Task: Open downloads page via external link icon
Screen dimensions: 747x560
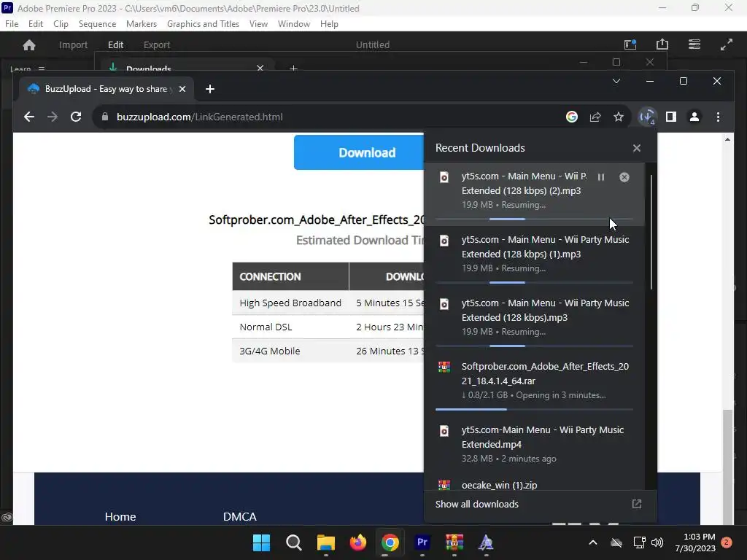Action: tap(636, 504)
